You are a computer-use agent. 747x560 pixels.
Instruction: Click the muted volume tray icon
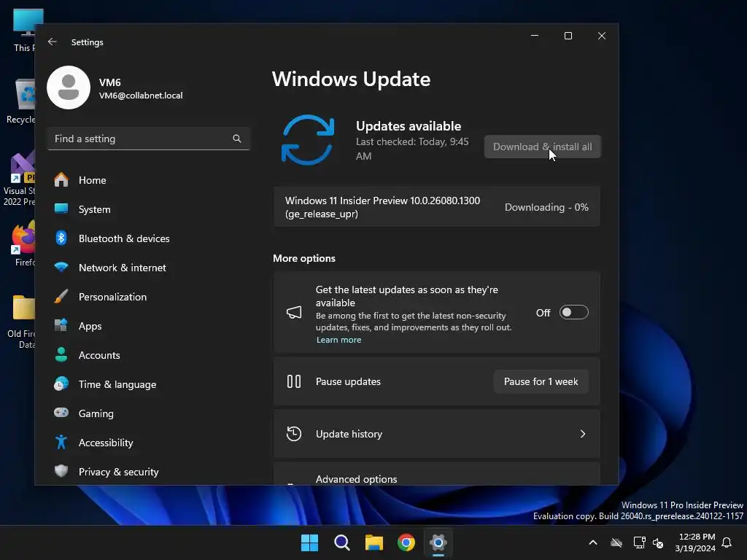[x=658, y=542]
